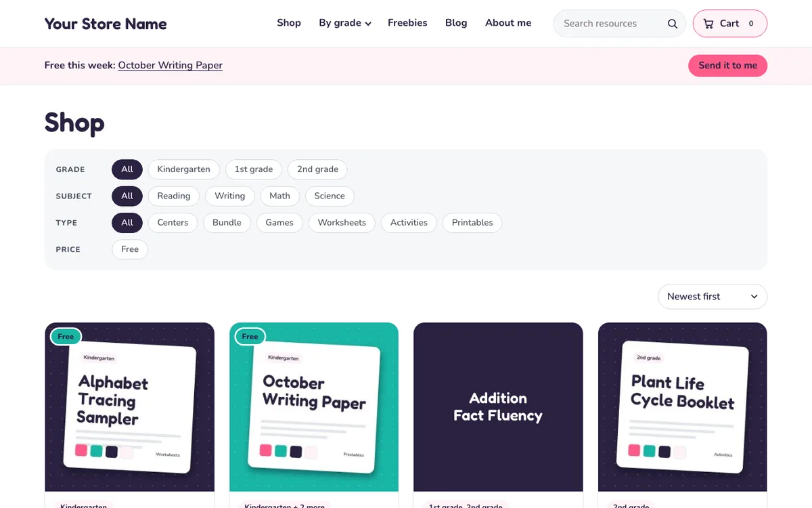Screen dimensions: 812x508
Task: Click the search magnifier icon
Action: click(672, 24)
